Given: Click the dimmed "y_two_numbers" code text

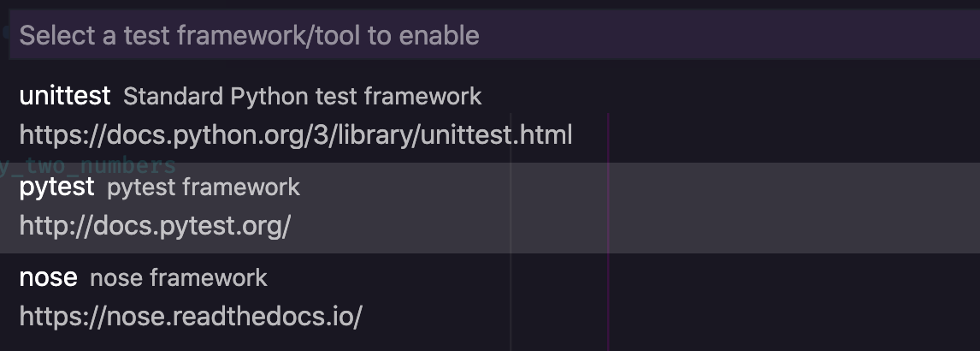Looking at the screenshot, I should (x=88, y=166).
